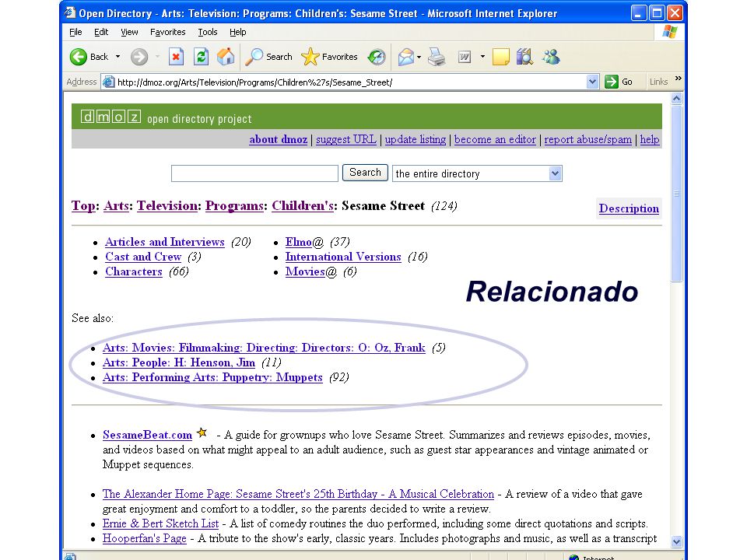This screenshot has height=560, width=747.
Task: Open the Tools menu
Action: (x=207, y=32)
